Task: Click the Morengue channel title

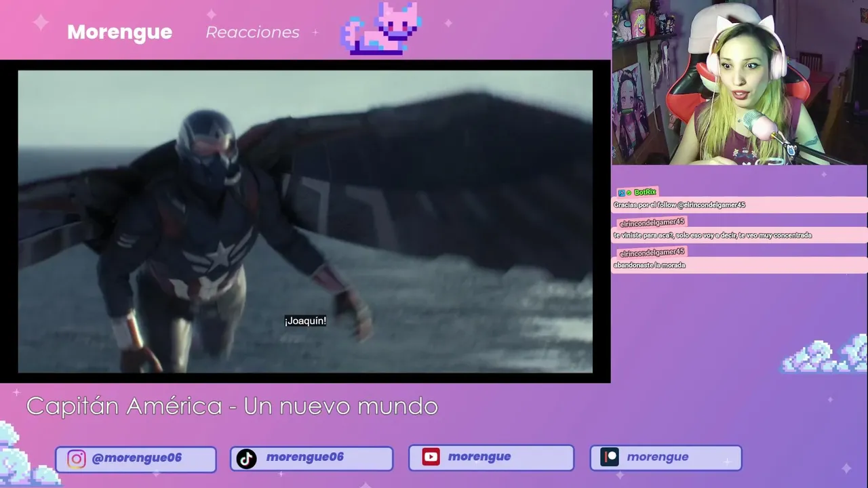Action: click(119, 32)
